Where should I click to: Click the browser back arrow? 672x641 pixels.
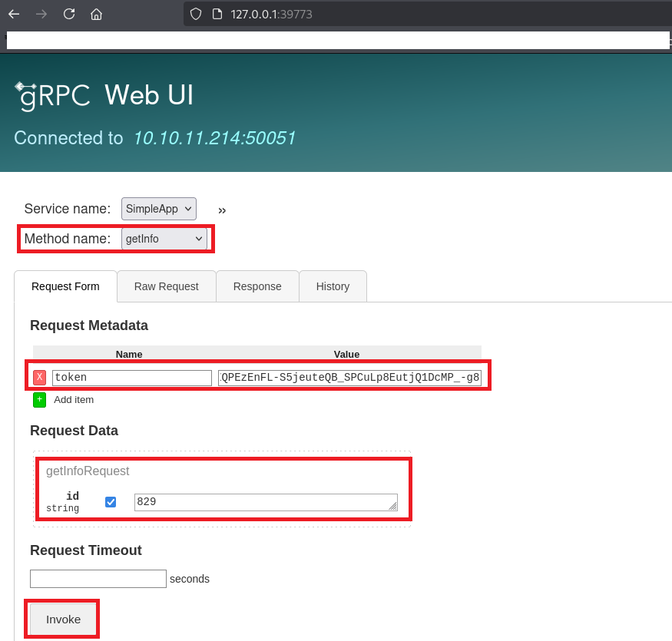pos(14,14)
